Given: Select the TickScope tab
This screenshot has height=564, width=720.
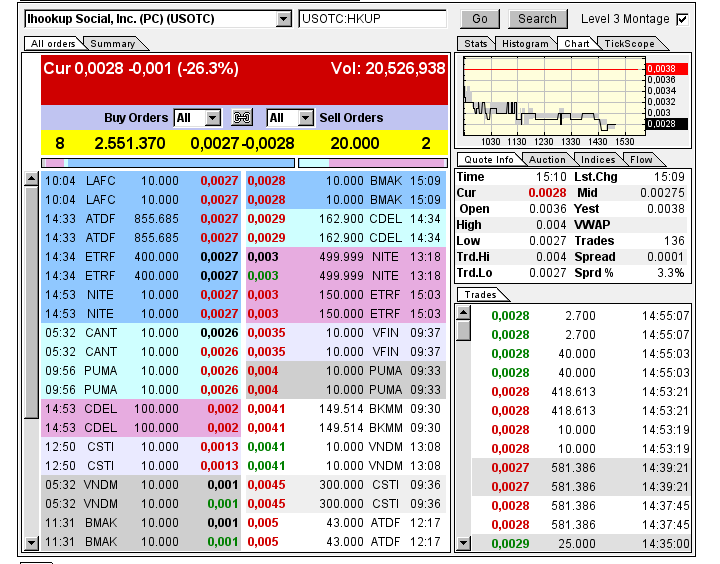Looking at the screenshot, I should (x=628, y=44).
